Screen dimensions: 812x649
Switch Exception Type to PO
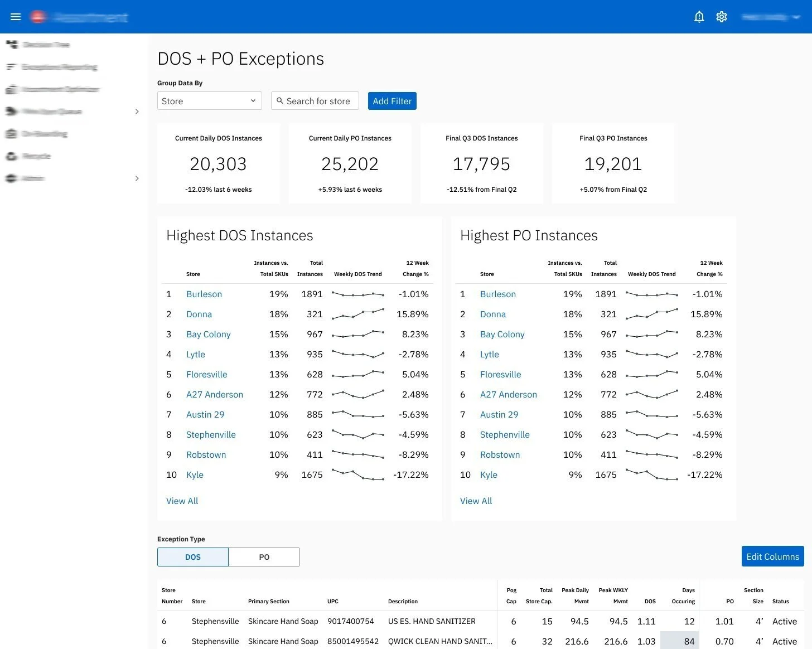(x=264, y=556)
